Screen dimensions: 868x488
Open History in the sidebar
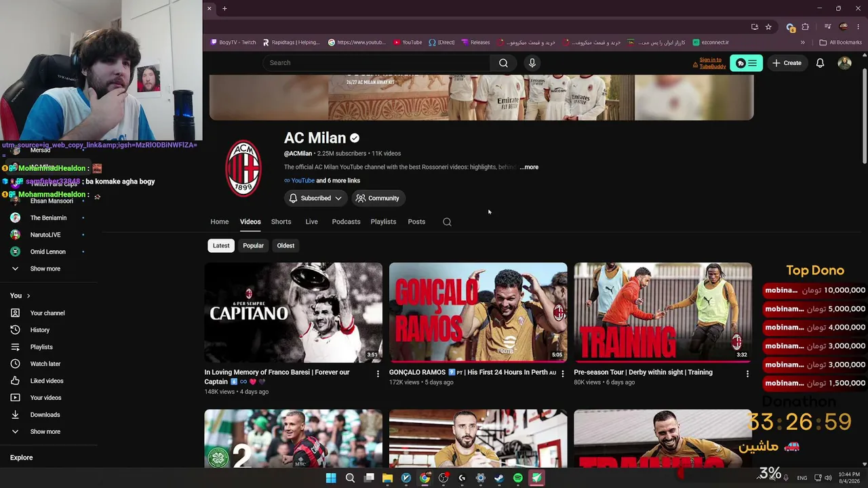tap(40, 330)
